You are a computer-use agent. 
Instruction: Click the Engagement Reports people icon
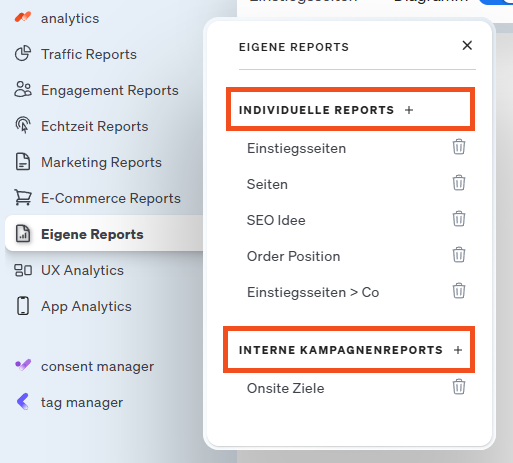coord(23,89)
